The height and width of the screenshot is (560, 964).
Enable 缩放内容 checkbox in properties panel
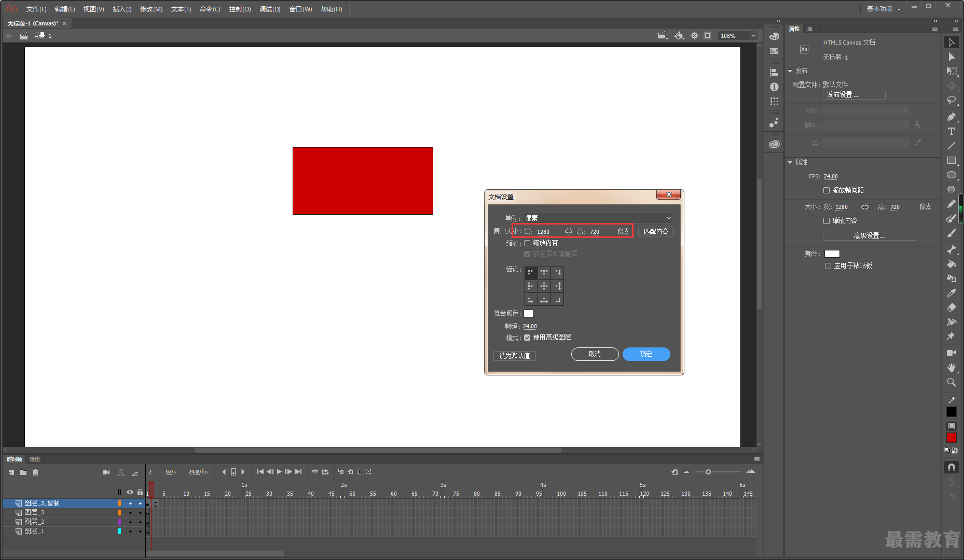(x=827, y=221)
